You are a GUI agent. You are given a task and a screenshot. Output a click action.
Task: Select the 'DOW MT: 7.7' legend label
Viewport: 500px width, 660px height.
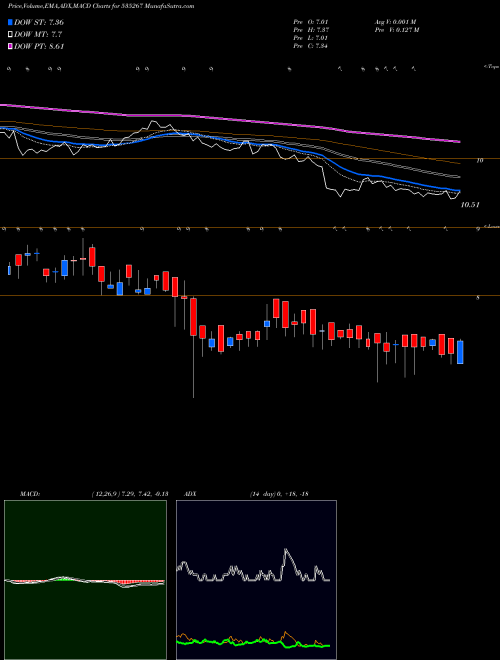coord(38,35)
